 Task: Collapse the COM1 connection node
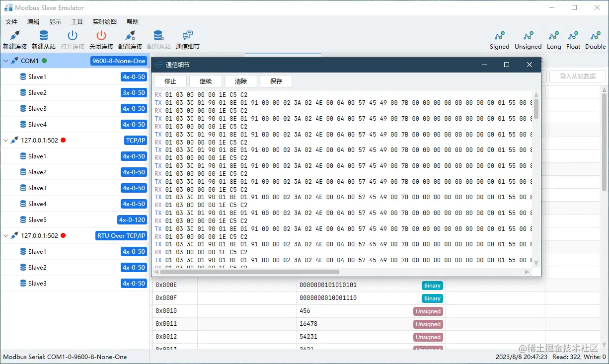point(5,61)
